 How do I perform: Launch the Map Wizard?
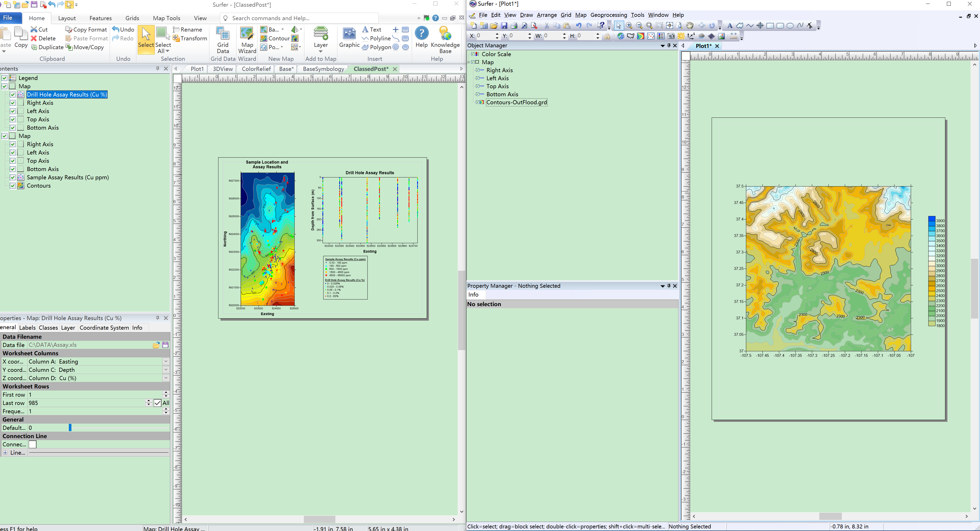coord(247,40)
